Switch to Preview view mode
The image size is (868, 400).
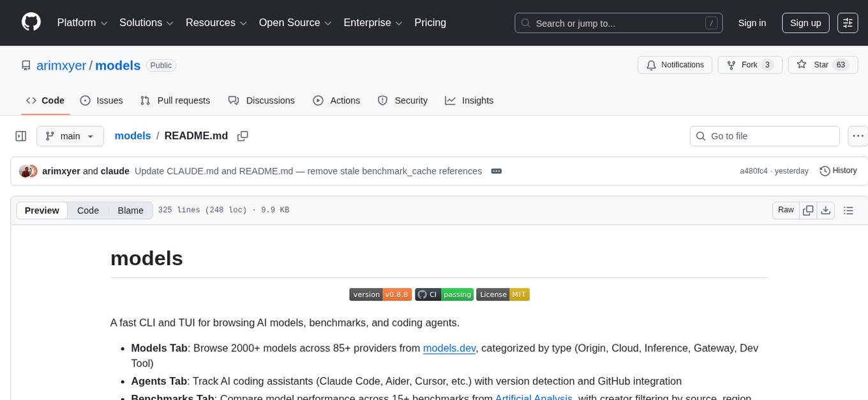42,210
